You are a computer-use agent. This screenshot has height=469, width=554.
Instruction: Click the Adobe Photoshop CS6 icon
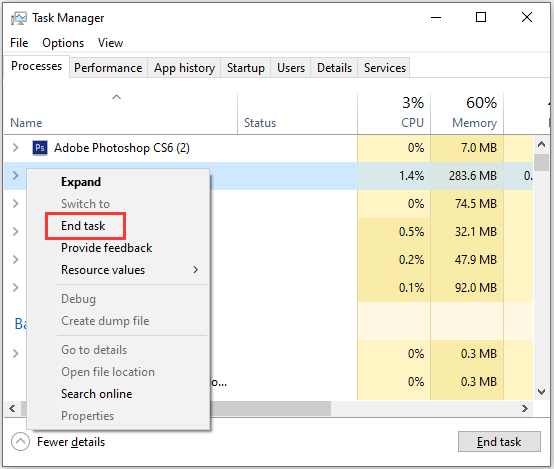(40, 148)
